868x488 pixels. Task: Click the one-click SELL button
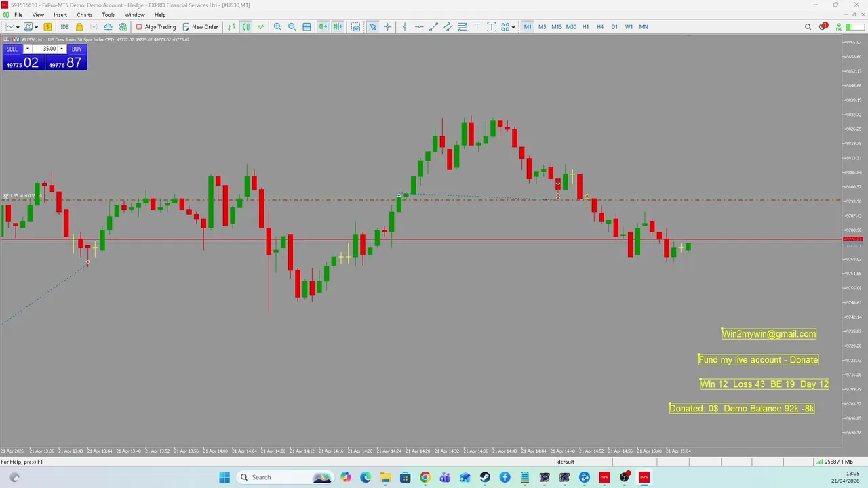click(x=12, y=49)
